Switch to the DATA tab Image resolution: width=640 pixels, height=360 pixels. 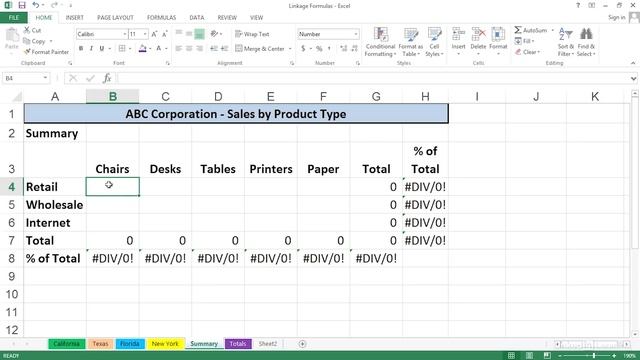point(196,18)
